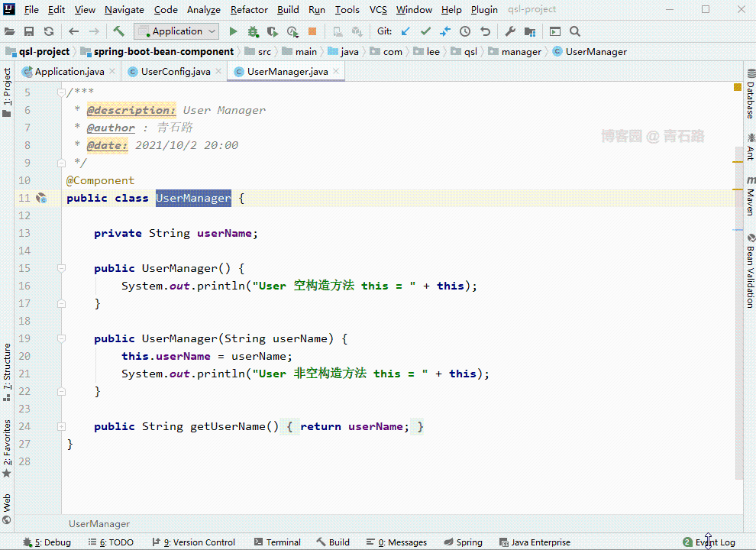Click the Open folder toolbar icon
Viewport: 756px width, 550px height.
coord(9,31)
